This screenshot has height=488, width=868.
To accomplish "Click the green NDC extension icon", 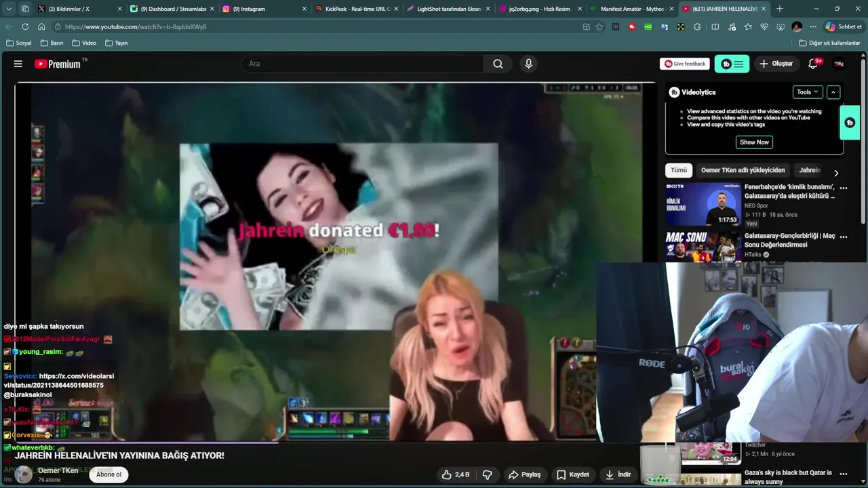I will [648, 26].
